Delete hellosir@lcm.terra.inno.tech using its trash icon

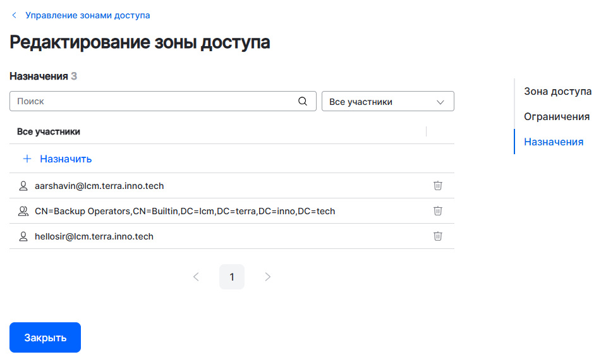click(x=437, y=236)
